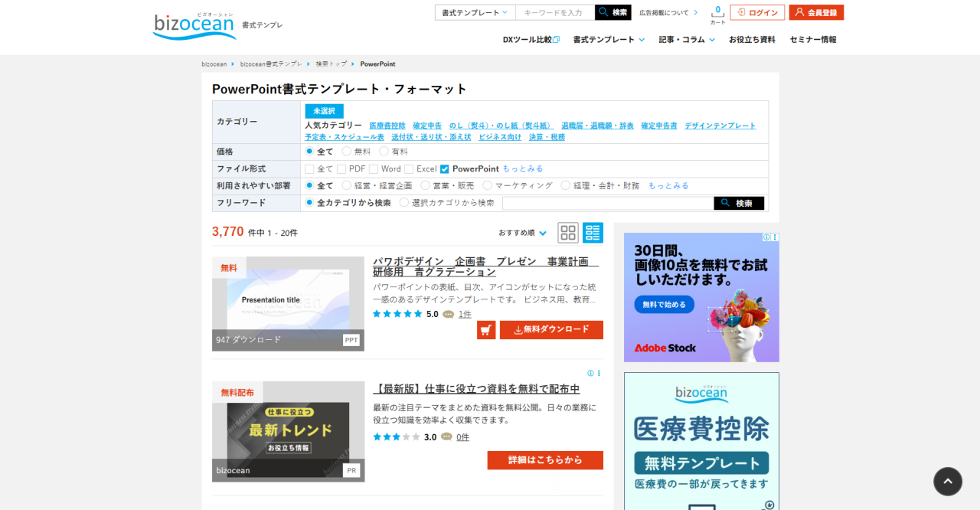Switch to list view layout icon
This screenshot has width=980, height=510.
tap(593, 233)
